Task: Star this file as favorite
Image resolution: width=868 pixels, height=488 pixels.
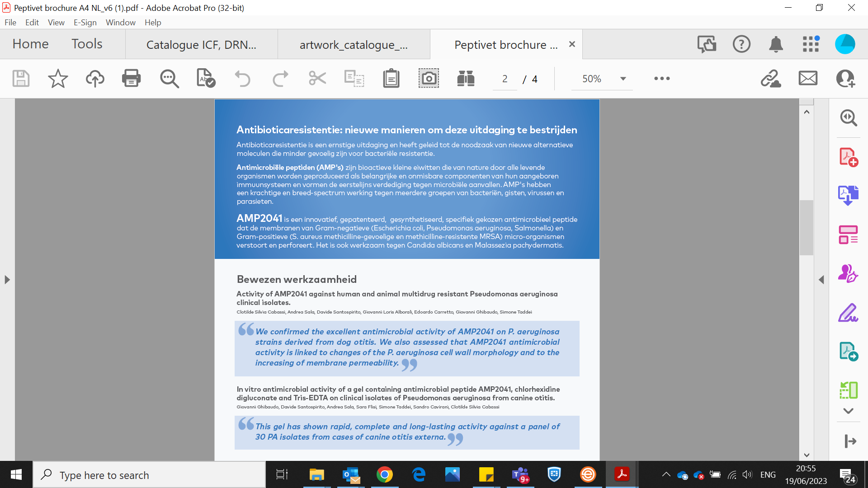Action: pyautogui.click(x=58, y=79)
